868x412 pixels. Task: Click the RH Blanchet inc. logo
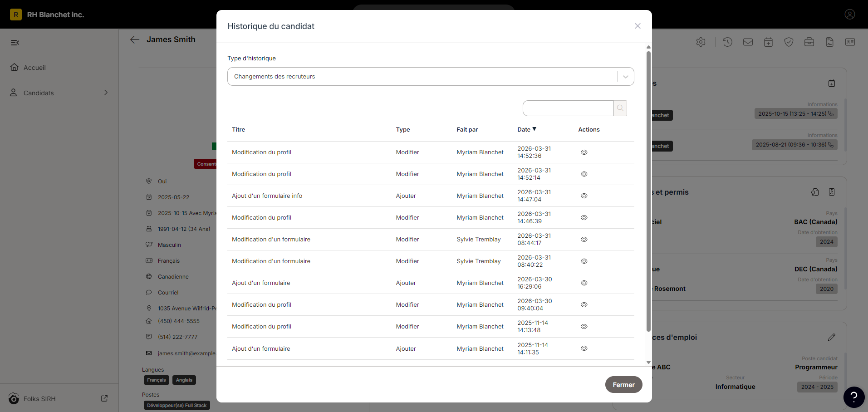[16, 15]
